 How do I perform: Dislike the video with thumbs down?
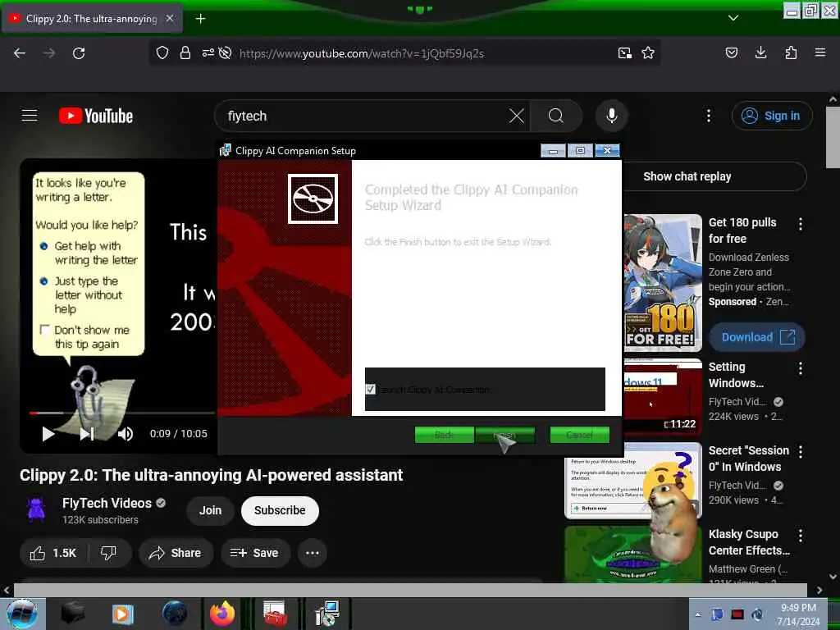tap(109, 553)
